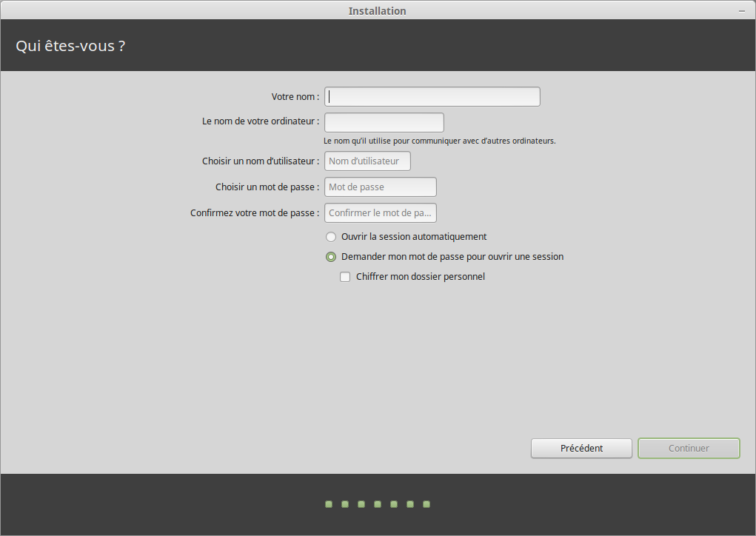The width and height of the screenshot is (756, 536).
Task: Minimize the Installation window
Action: (x=742, y=11)
